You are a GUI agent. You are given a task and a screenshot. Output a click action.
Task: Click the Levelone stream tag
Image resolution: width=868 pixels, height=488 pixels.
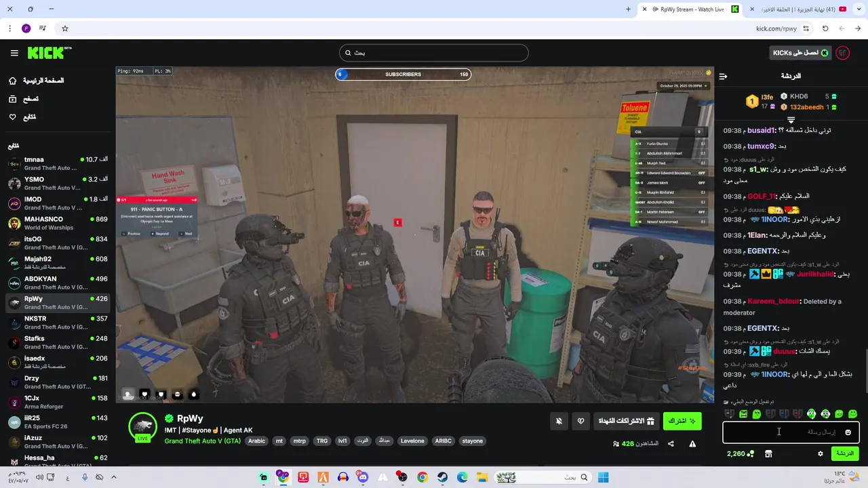point(412,441)
